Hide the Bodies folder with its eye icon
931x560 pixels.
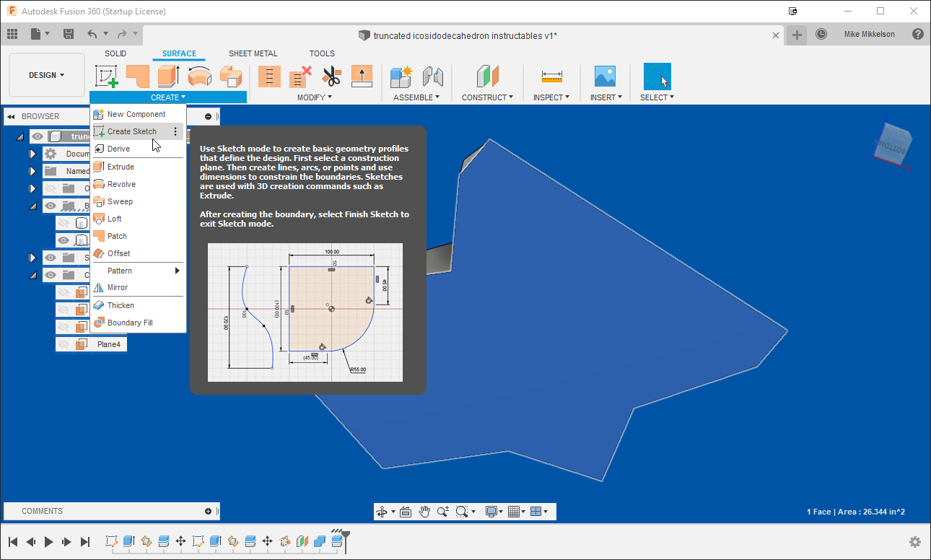pyautogui.click(x=49, y=205)
